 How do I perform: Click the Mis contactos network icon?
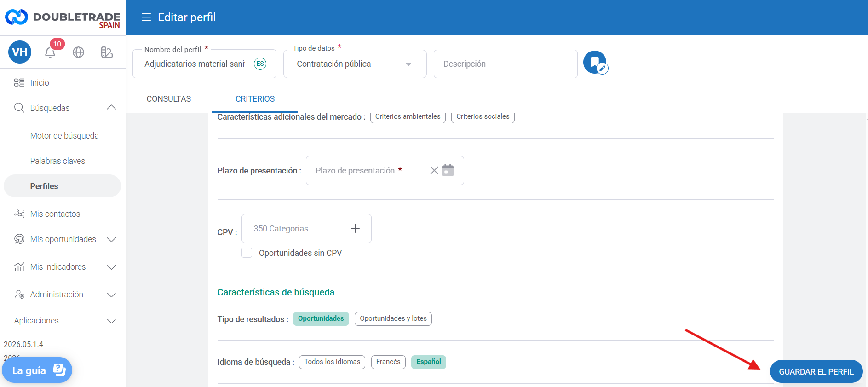tap(19, 214)
